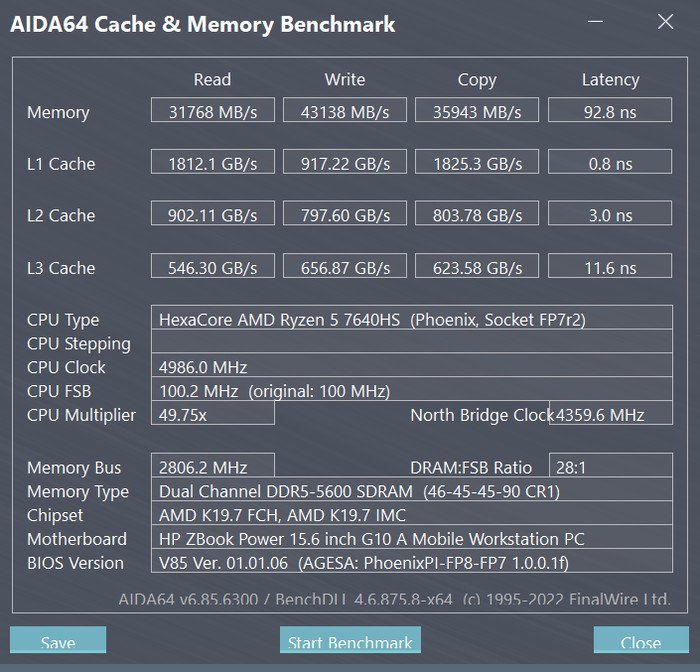
Task: Click the L3 Cache Latency value
Action: tap(610, 268)
